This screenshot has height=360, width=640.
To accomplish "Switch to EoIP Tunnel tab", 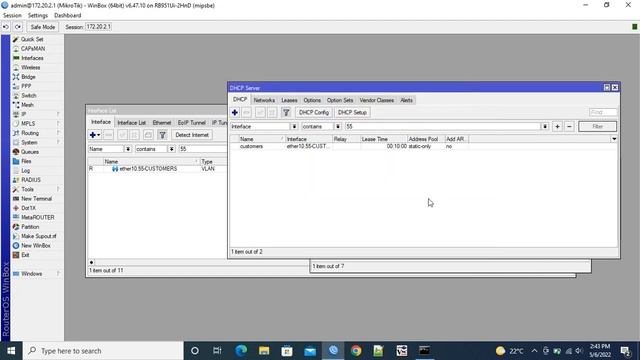I will 191,122.
